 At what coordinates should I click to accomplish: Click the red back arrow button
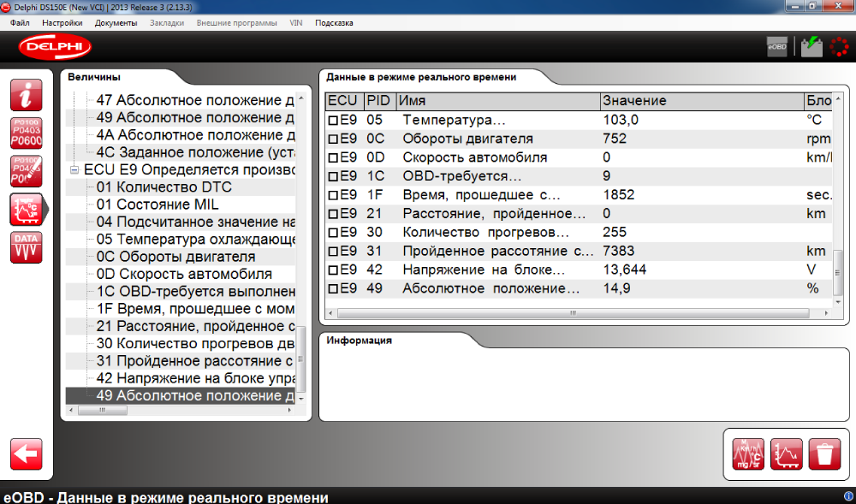tap(27, 454)
